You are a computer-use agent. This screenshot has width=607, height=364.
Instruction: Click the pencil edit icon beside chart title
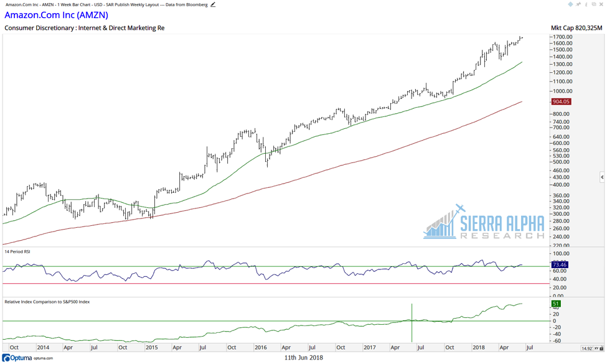click(213, 4)
